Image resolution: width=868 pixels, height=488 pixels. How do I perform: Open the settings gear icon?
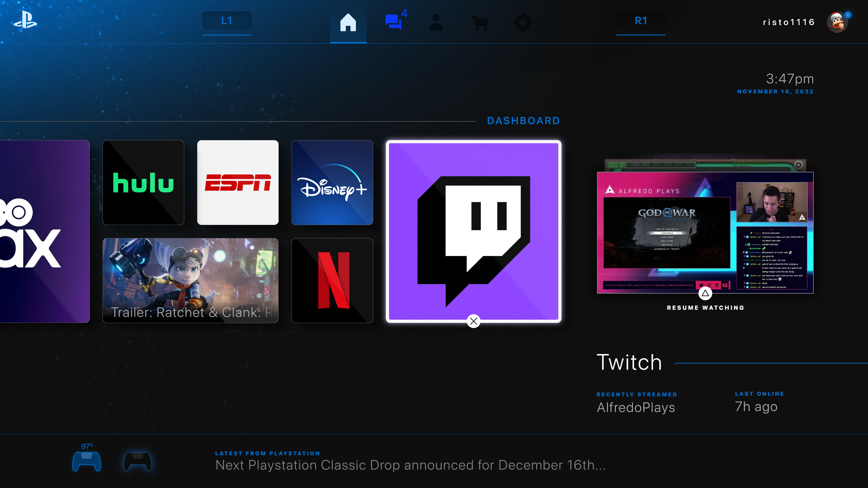pyautogui.click(x=523, y=23)
